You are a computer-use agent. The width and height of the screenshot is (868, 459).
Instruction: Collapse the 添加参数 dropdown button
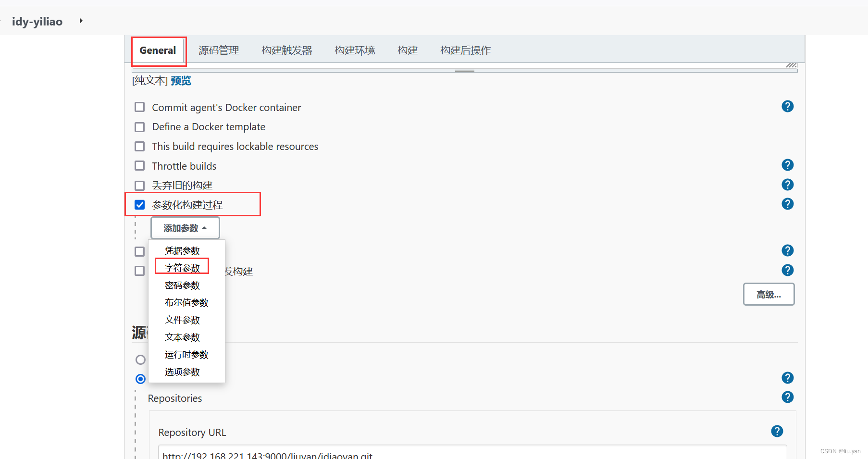[x=185, y=228]
